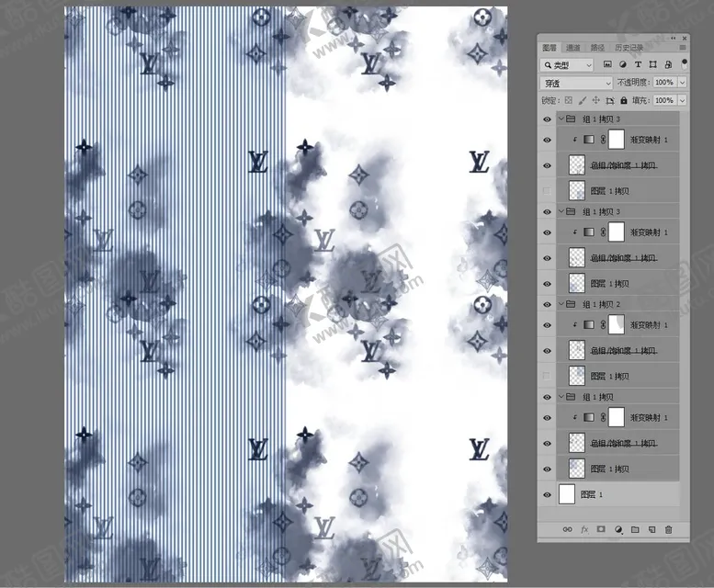Select the 组 1 拷贝 2 layer name
Image resolution: width=714 pixels, height=588 pixels.
602,304
